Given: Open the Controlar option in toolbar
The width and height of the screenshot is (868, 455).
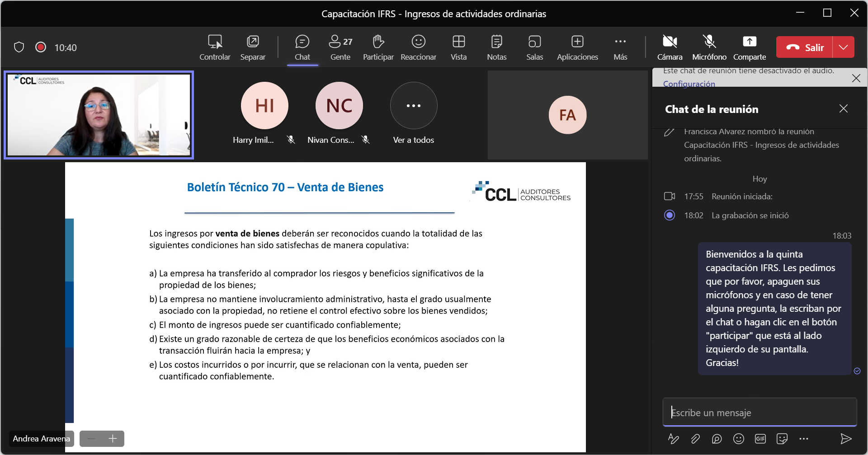Looking at the screenshot, I should click(215, 47).
